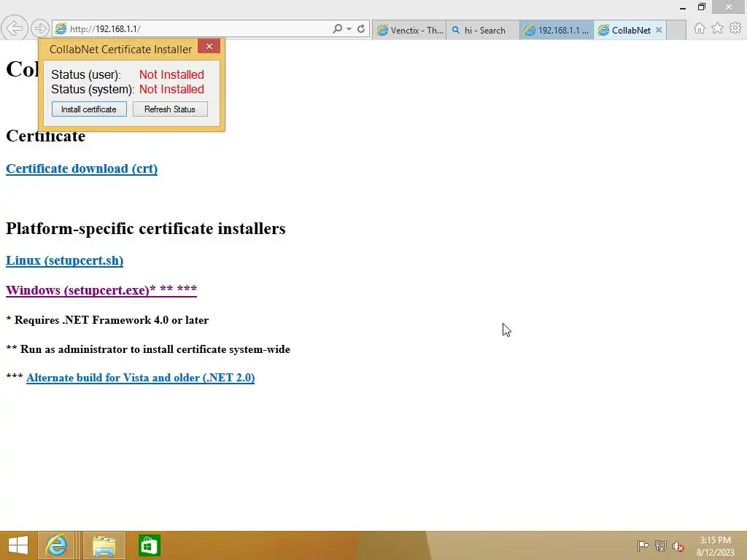Open the Windows (setupcert.exe) link

tap(101, 290)
